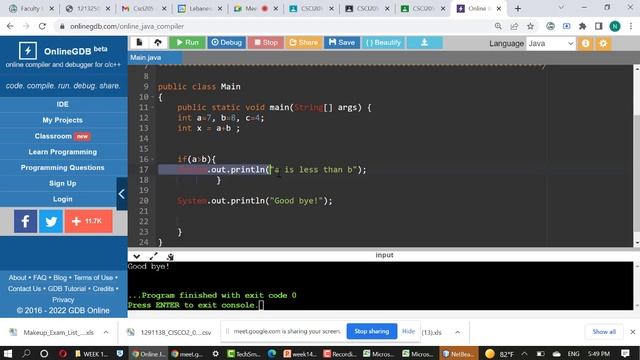Viewport: 640px width, 360px height.
Task: Open the About link in the footer
Action: [18, 278]
